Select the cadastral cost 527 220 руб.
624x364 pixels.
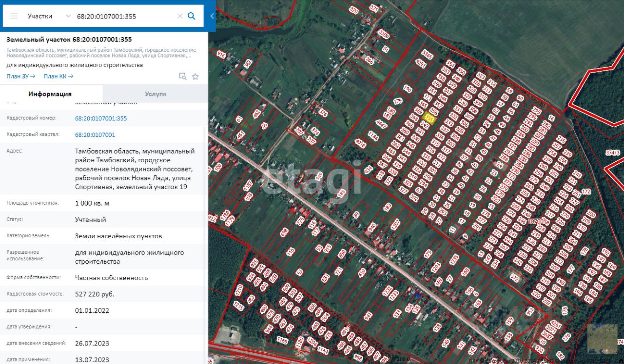pos(95,294)
